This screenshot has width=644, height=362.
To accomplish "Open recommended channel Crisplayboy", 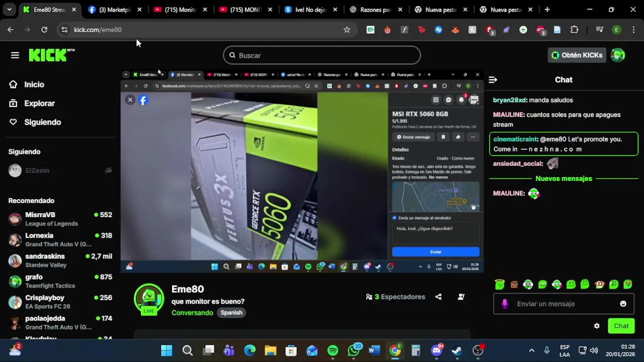I will [60, 302].
